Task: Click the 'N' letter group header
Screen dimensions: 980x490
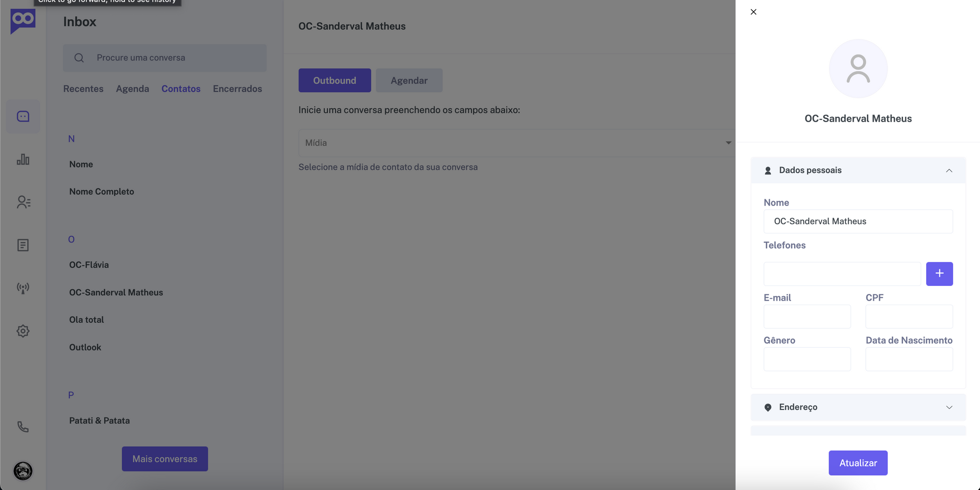Action: point(72,139)
